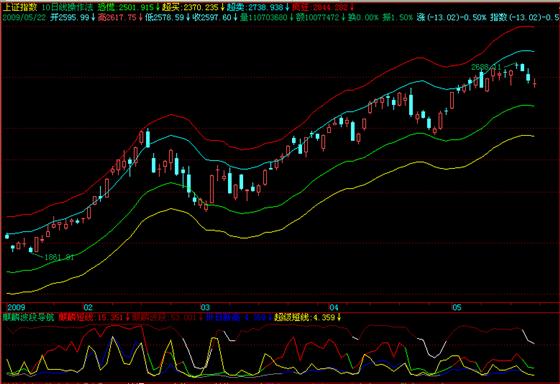Click the 上证指数 title label
Screen dimensions: 560x384
(x=20, y=8)
